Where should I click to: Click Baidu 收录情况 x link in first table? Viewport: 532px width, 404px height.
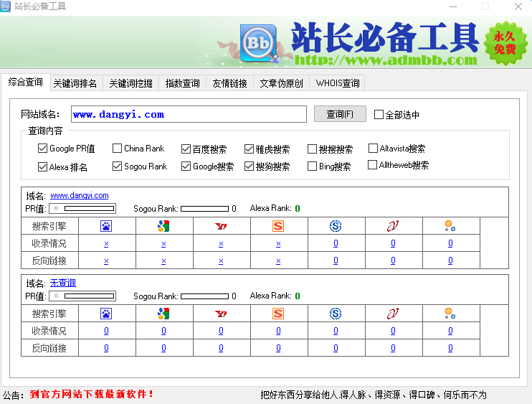[106, 244]
